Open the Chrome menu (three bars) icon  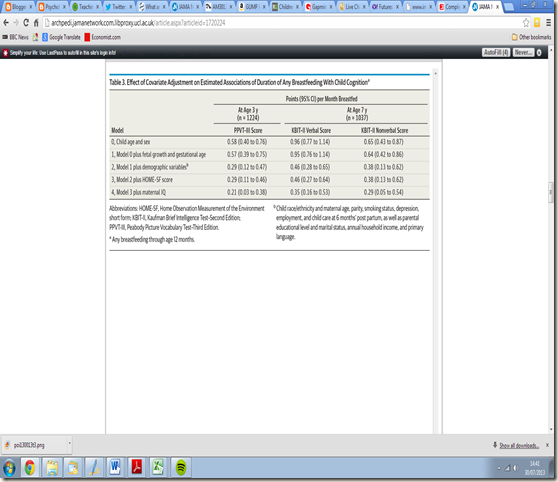[549, 23]
